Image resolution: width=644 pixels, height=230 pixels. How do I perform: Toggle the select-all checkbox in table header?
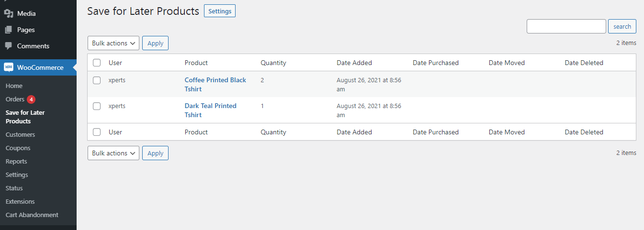(97, 63)
